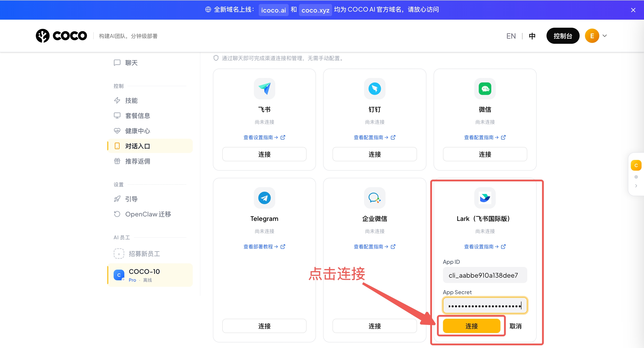Screen dimensions: 644x348
Task: Click 连接 button on the 微信 card
Action: pos(485,154)
